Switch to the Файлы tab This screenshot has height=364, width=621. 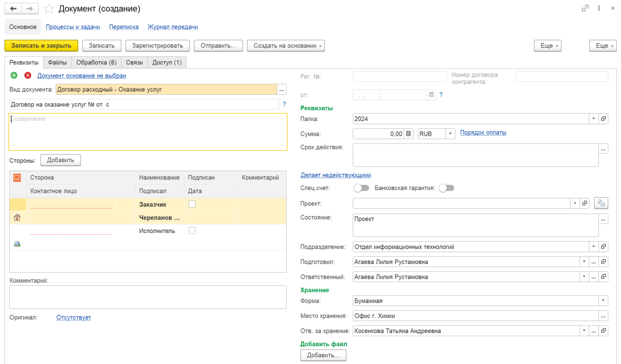[x=58, y=63]
